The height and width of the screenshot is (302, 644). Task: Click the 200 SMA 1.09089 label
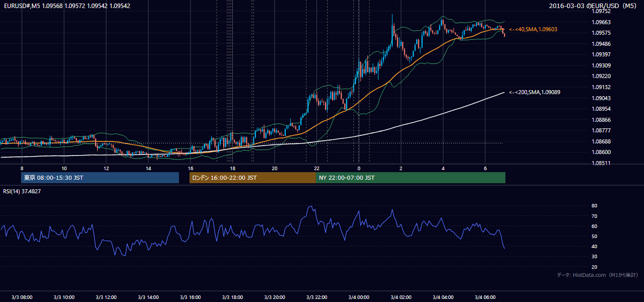[534, 92]
